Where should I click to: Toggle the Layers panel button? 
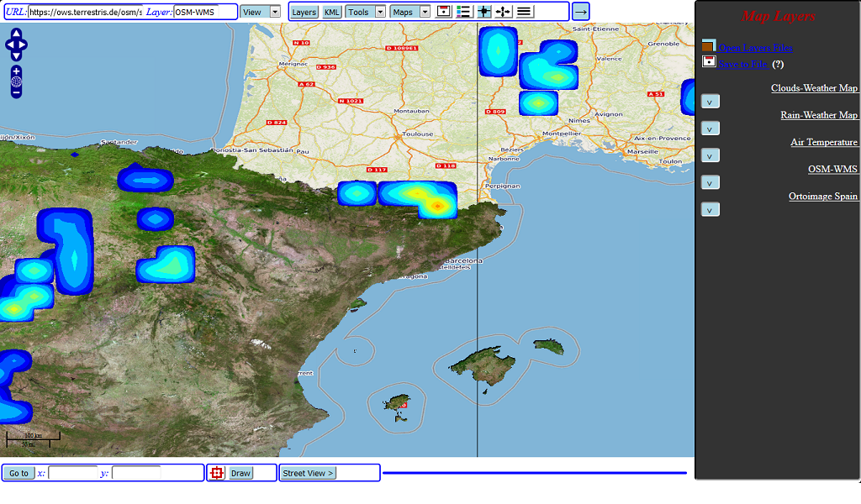(304, 11)
